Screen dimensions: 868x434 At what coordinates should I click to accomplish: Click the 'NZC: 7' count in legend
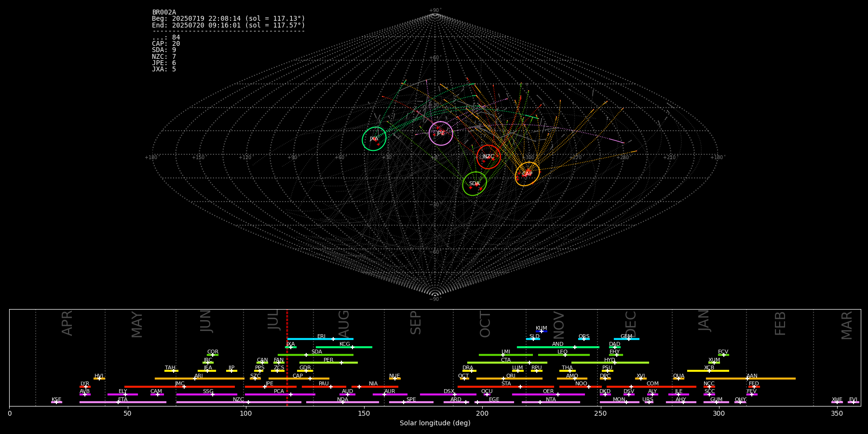pos(164,57)
